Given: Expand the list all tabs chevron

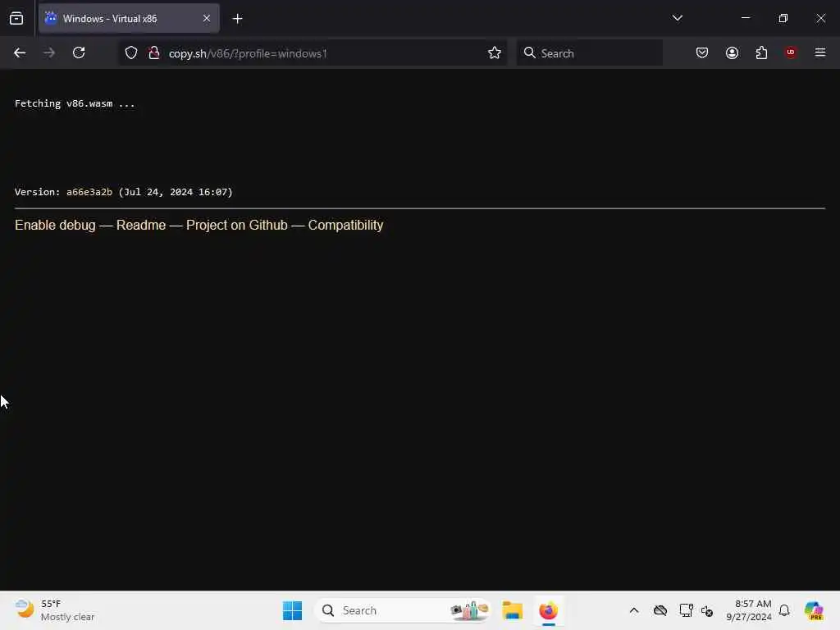Looking at the screenshot, I should (677, 18).
